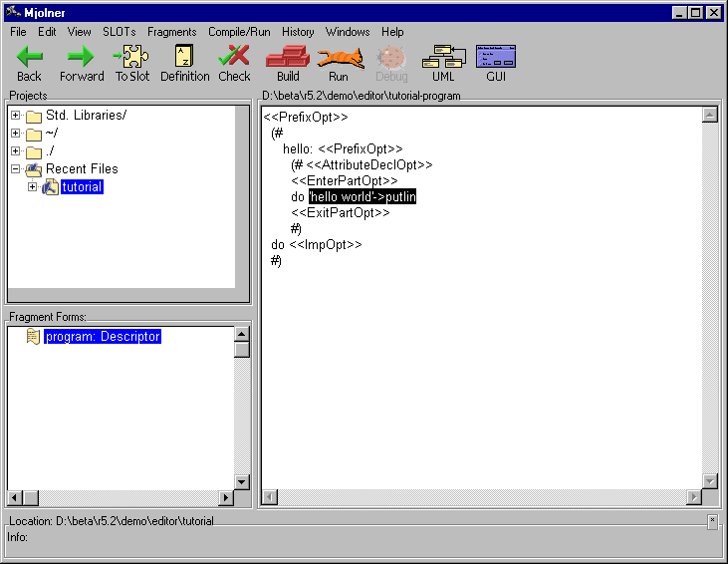Open the Compile/Run menu
The image size is (728, 564).
[239, 32]
